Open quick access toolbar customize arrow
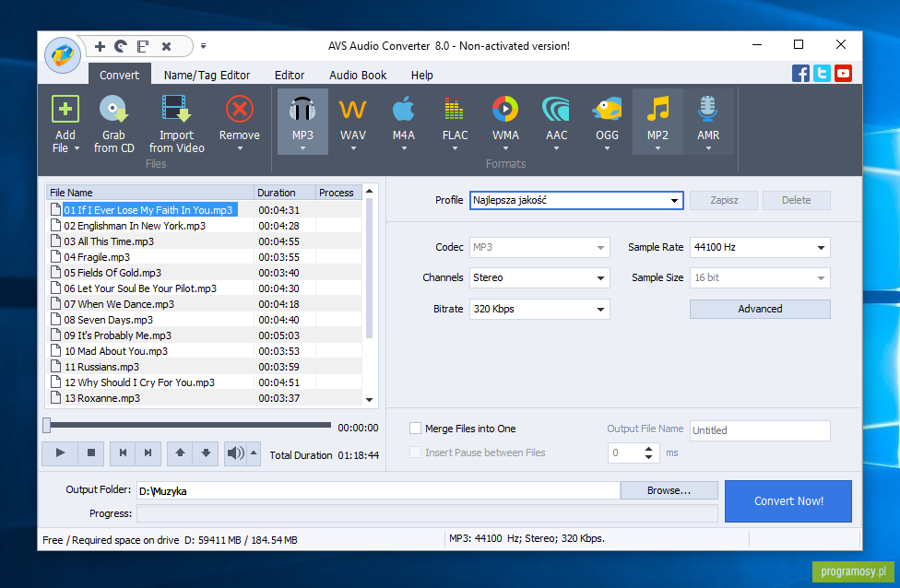900x588 pixels. point(203,46)
